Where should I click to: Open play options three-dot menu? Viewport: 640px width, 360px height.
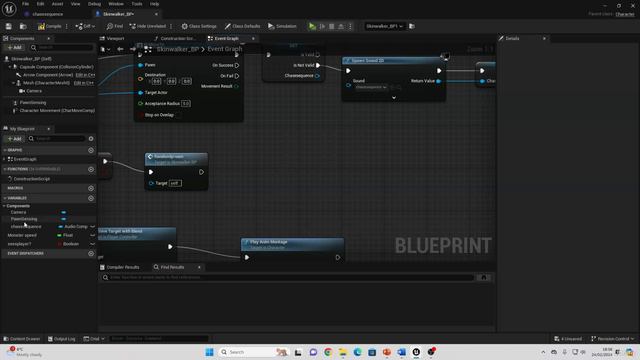click(x=350, y=26)
